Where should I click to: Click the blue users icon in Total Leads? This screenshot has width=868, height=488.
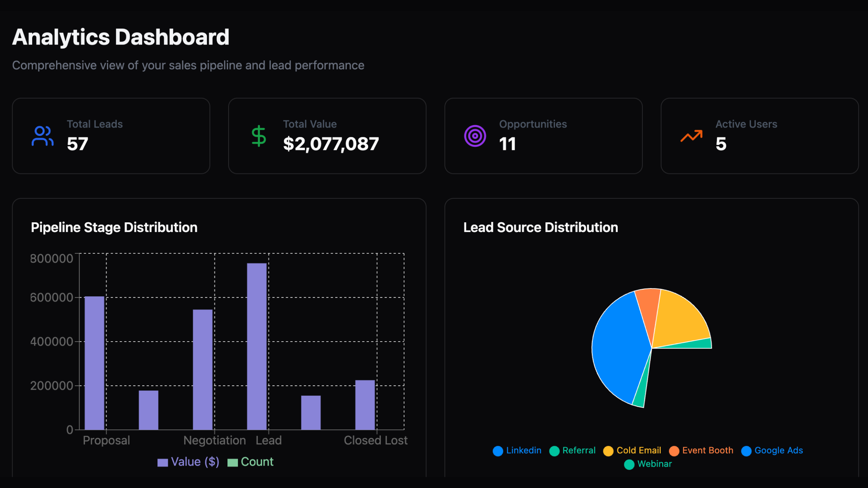point(42,136)
